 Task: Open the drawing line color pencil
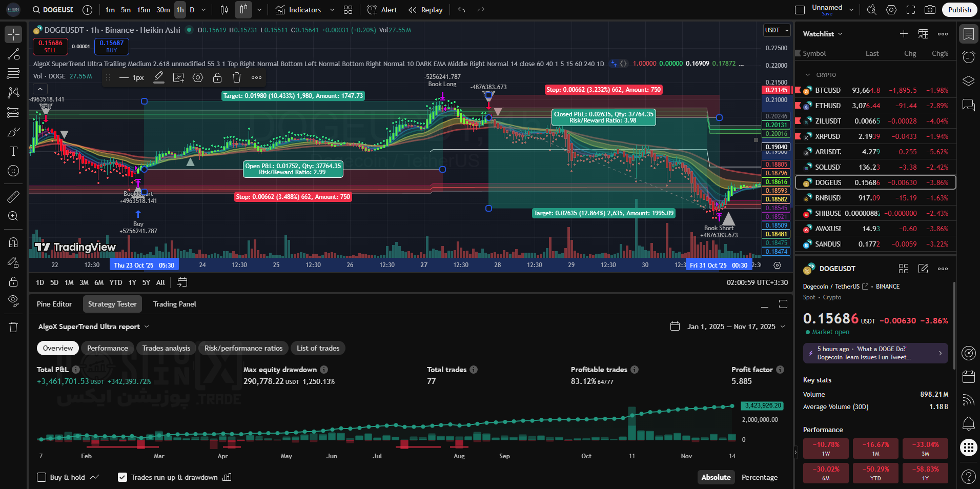[159, 77]
